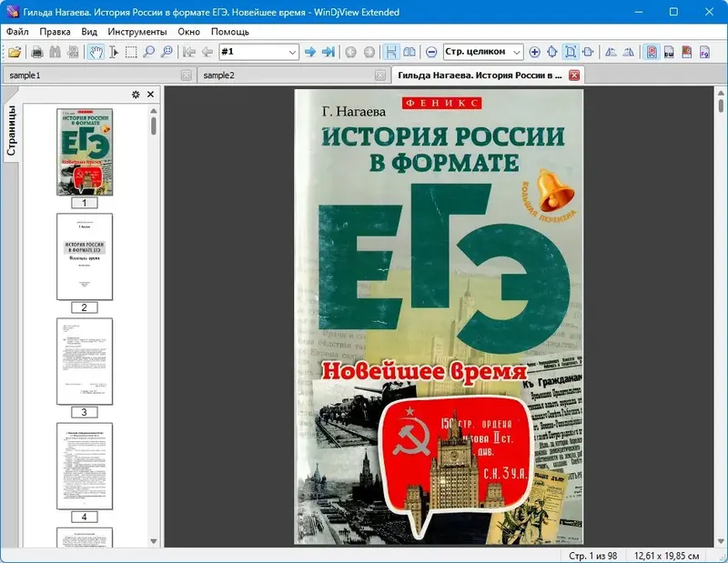Select page 3 thumbnail
The image size is (728, 563).
coord(85,361)
